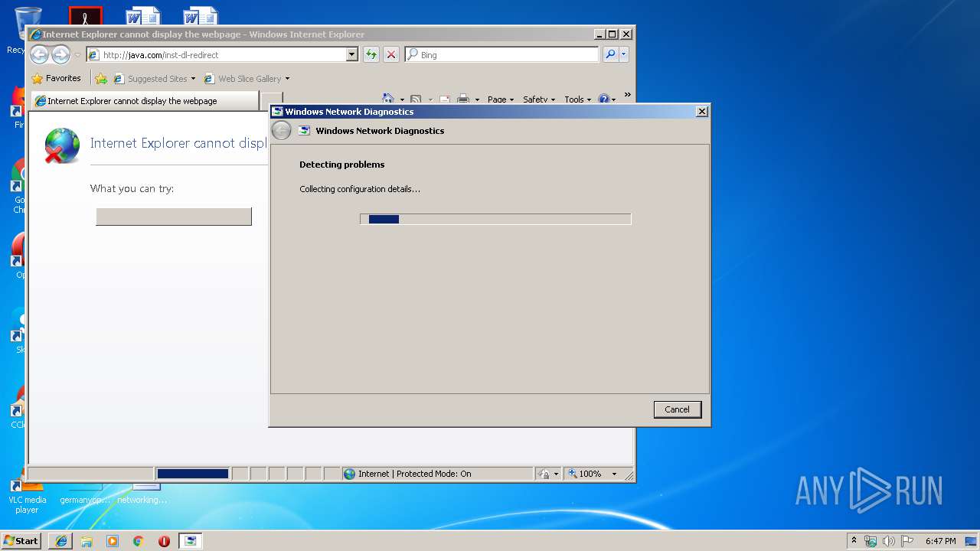The width and height of the screenshot is (980, 551).
Task: Expand the Home button dropdown arrow
Action: tap(402, 99)
